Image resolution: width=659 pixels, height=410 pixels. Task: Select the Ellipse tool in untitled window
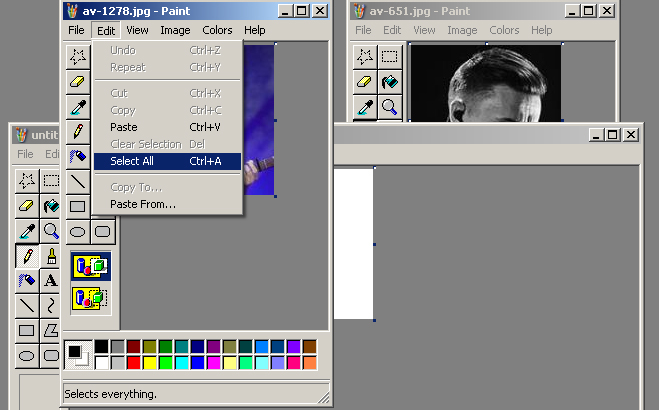coord(27,356)
